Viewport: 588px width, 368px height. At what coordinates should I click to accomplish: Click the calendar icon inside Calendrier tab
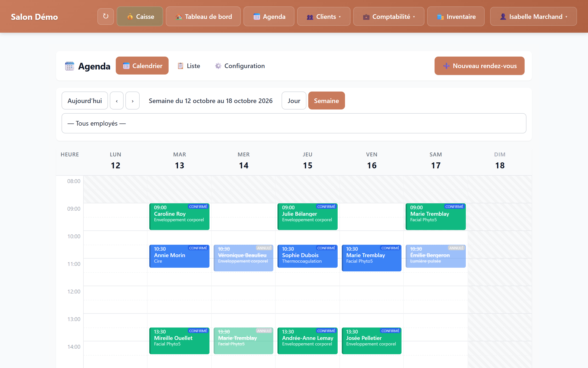tap(126, 66)
